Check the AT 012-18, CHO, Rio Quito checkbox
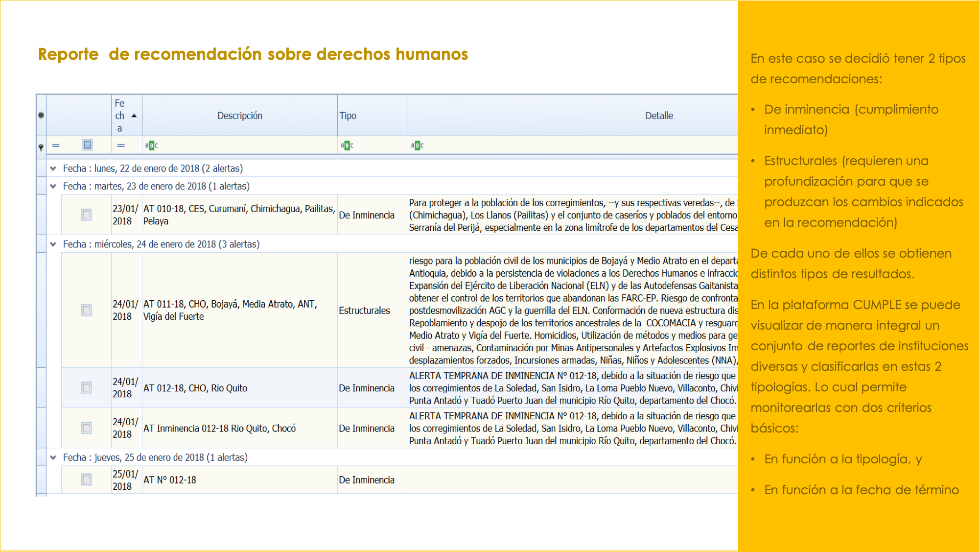980x552 pixels. tap(87, 387)
